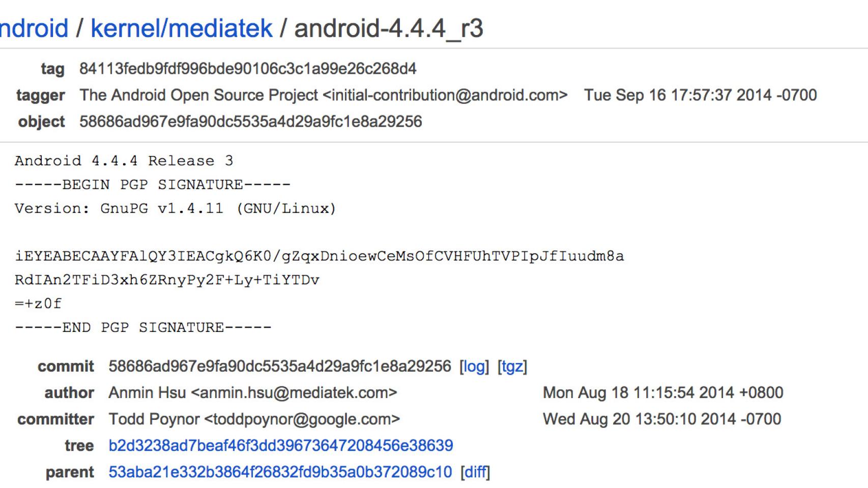Click the BEGIN PGP SIGNATURE line
The image size is (868, 488).
pos(153,185)
